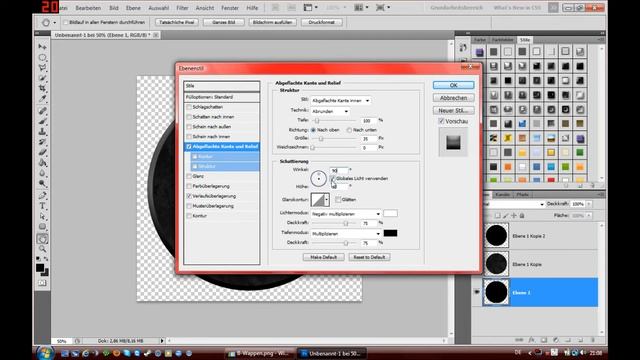Enable the Glanz effect checkbox
Screen dimensions: 640x360
click(x=189, y=176)
